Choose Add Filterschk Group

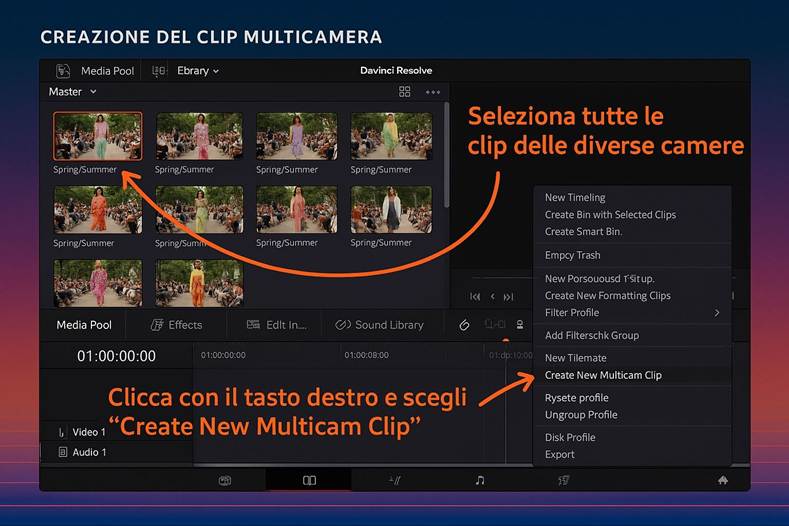point(592,335)
